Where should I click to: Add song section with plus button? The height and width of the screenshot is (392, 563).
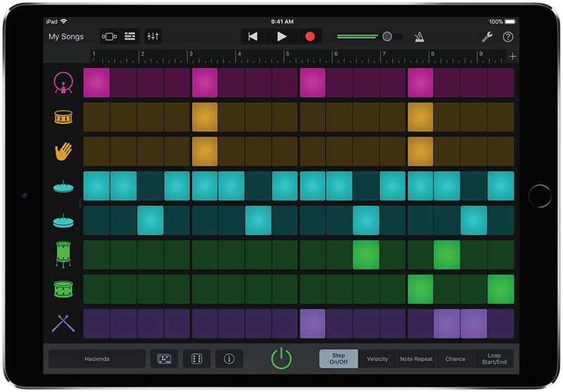coord(512,56)
